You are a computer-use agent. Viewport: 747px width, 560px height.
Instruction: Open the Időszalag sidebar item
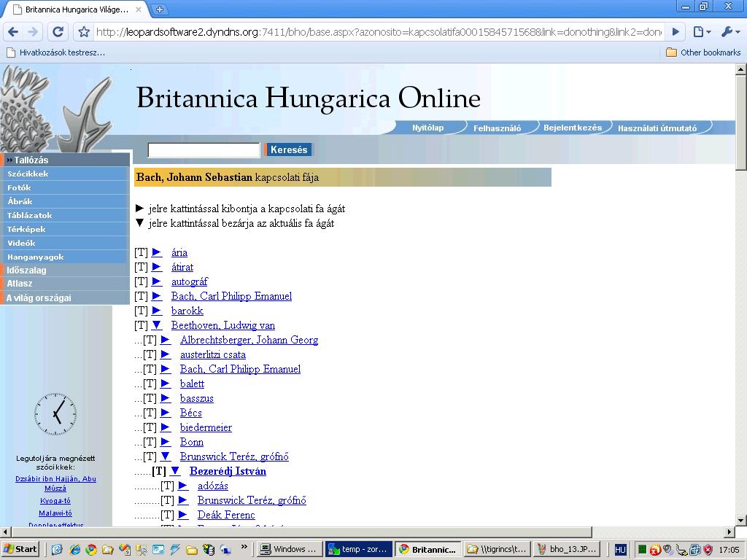click(x=65, y=270)
